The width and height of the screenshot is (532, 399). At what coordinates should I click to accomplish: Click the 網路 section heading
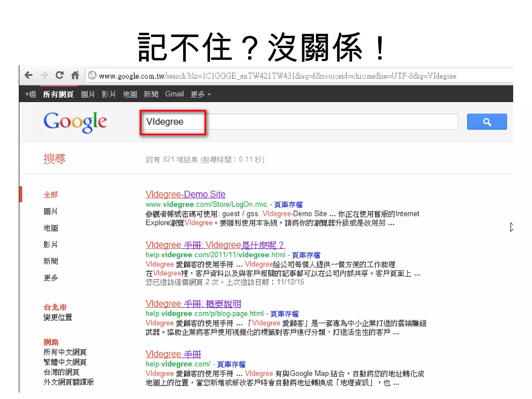[x=51, y=342]
